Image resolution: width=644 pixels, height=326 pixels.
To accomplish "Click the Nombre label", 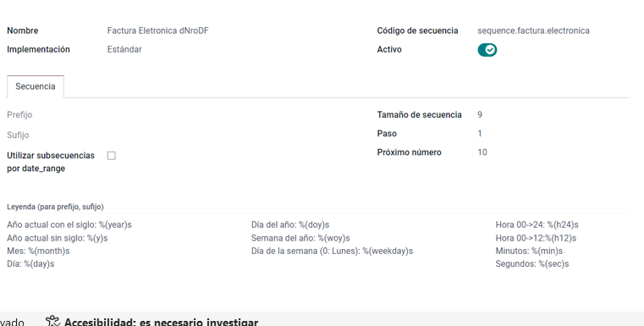I will [x=23, y=30].
